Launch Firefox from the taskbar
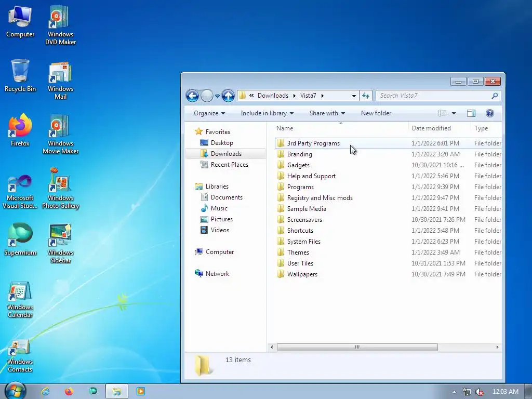Screen dimensions: 532x399 point(69,392)
